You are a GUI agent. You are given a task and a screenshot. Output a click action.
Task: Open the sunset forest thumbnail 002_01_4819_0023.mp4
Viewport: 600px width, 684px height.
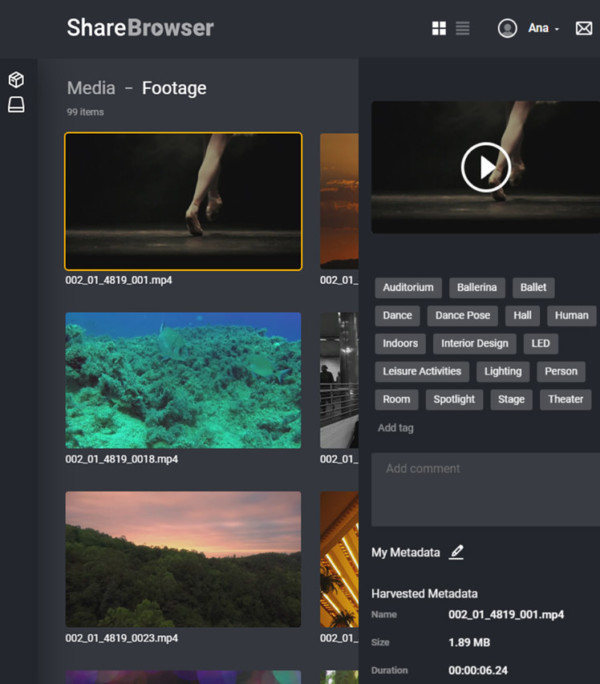[x=183, y=559]
